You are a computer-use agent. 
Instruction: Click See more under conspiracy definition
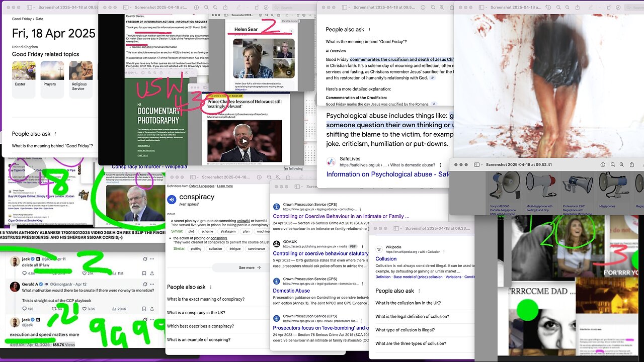coord(250,268)
